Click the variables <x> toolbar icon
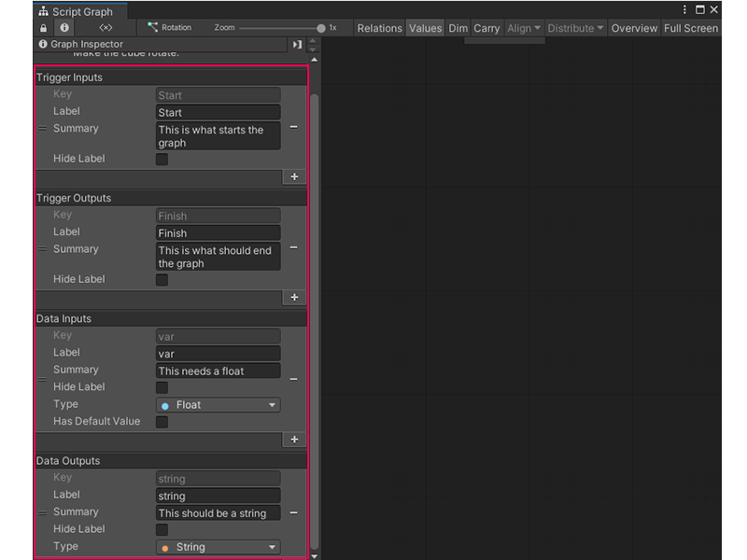Image resolution: width=747 pixels, height=560 pixels. coord(106,27)
